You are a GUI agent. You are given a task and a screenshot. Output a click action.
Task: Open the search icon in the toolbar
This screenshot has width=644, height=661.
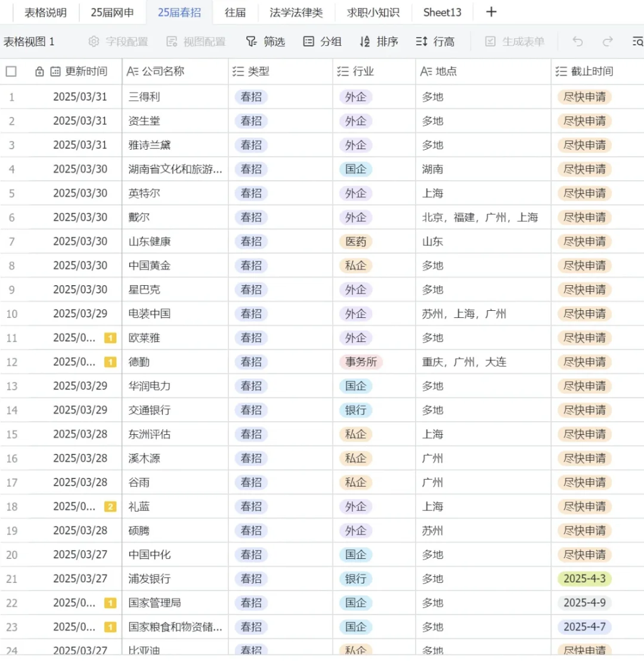637,42
